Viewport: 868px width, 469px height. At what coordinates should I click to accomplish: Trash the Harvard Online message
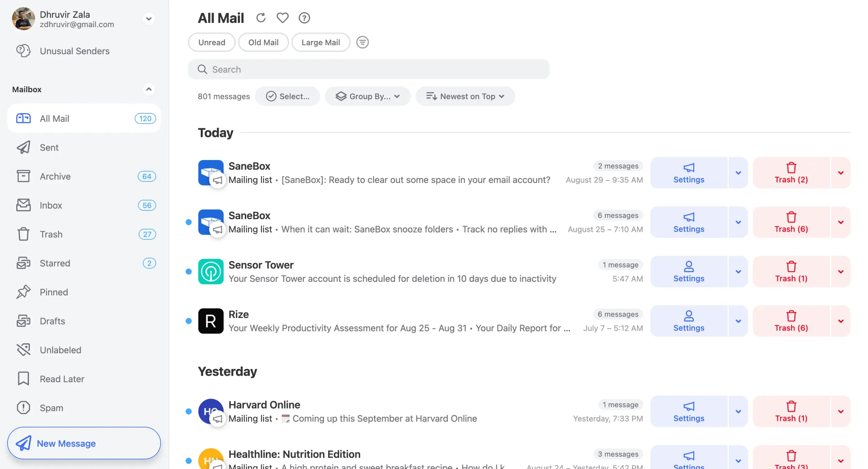pos(791,411)
